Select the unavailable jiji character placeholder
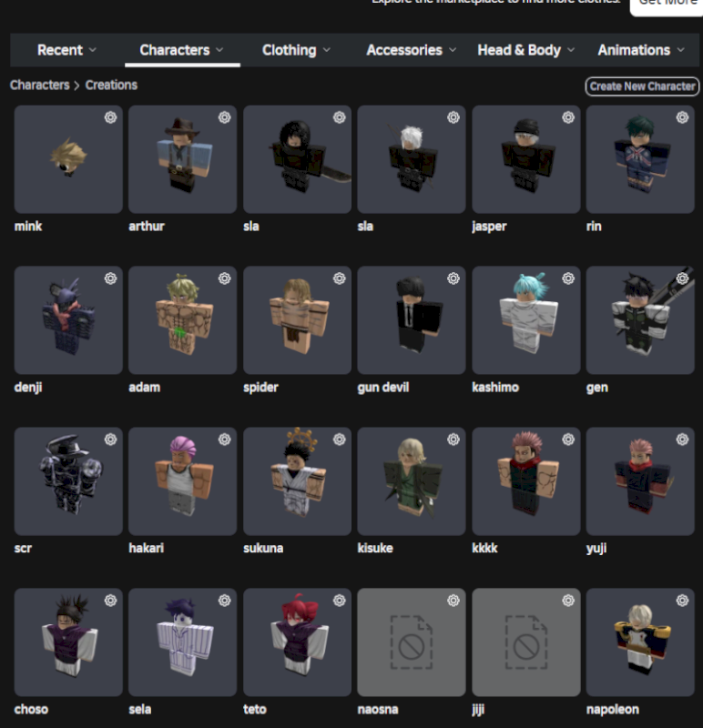 [x=526, y=642]
